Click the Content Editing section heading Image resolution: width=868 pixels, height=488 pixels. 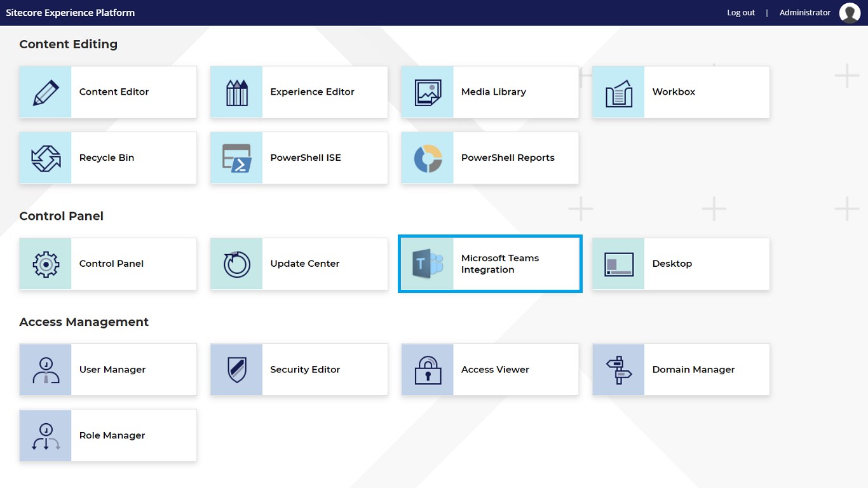tap(69, 44)
